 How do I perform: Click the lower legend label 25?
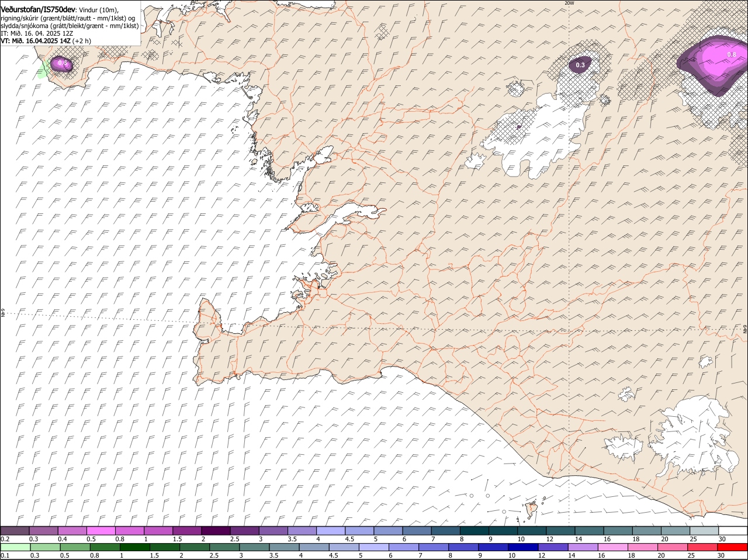[x=691, y=555]
